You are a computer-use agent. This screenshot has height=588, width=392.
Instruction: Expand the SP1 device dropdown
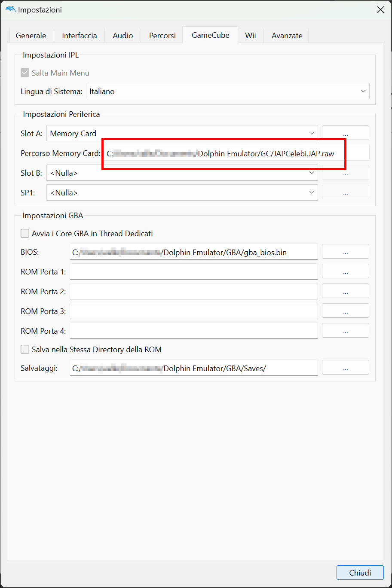(x=182, y=193)
